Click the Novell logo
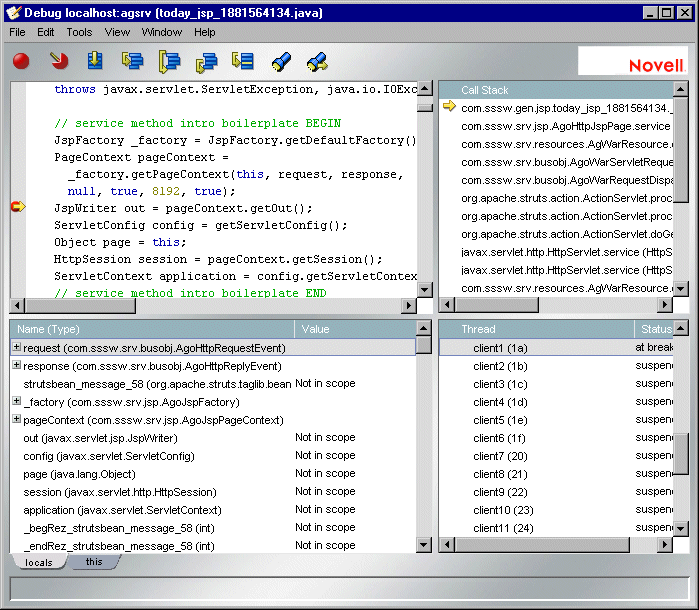This screenshot has height=610, width=699. [655, 65]
